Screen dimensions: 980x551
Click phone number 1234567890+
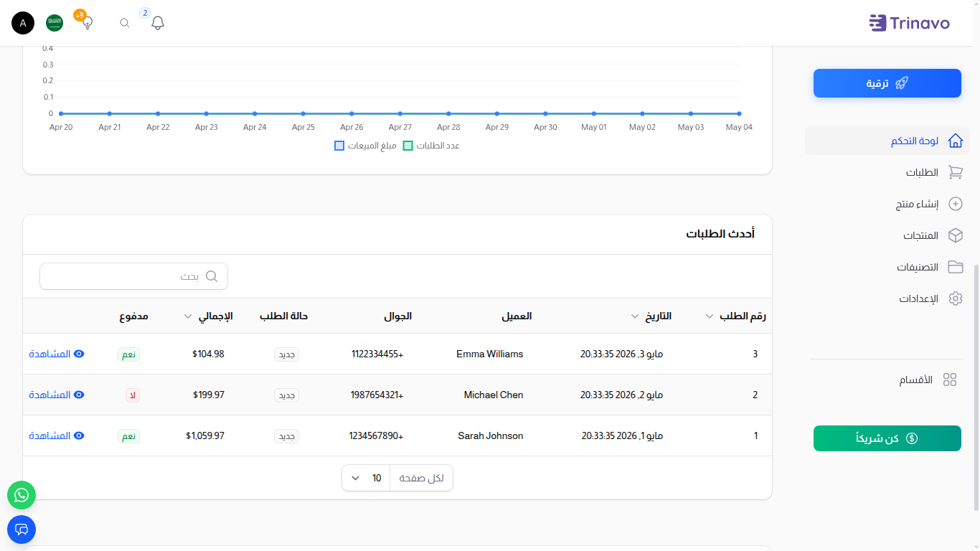[377, 435]
